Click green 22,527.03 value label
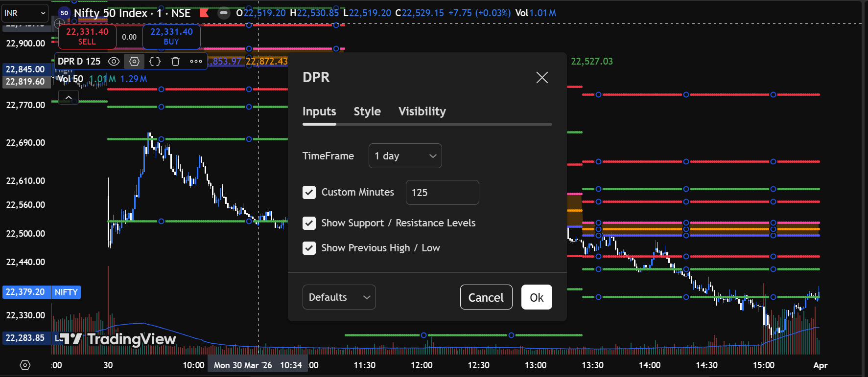868x377 pixels. (592, 62)
